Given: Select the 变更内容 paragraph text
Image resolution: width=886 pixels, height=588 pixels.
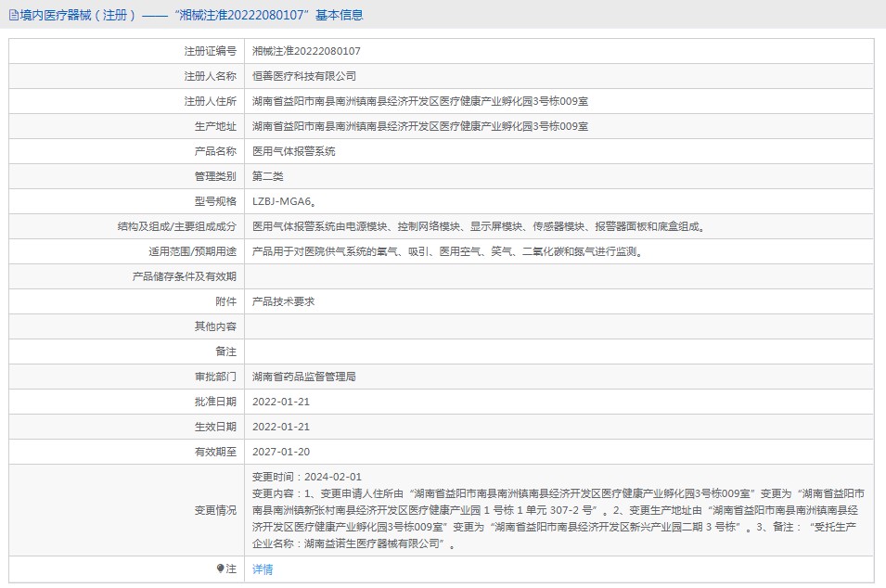Looking at the screenshot, I should pyautogui.click(x=559, y=518).
